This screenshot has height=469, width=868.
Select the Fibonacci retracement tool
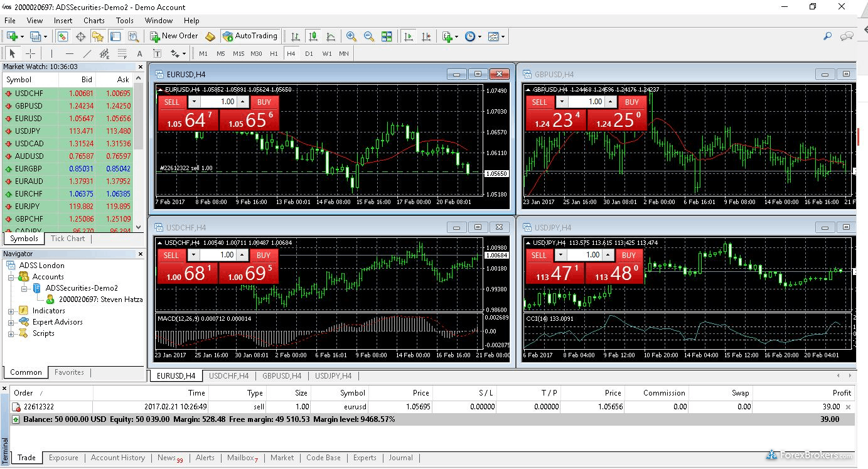click(x=122, y=53)
